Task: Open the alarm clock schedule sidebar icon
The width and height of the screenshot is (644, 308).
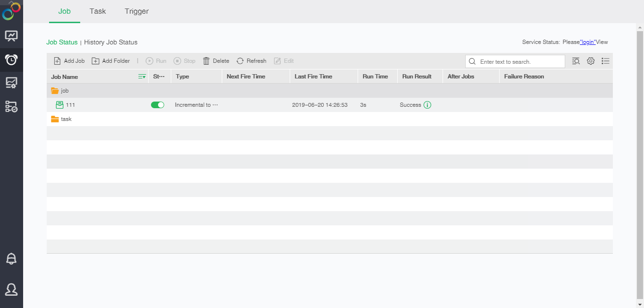Action: tap(11, 60)
